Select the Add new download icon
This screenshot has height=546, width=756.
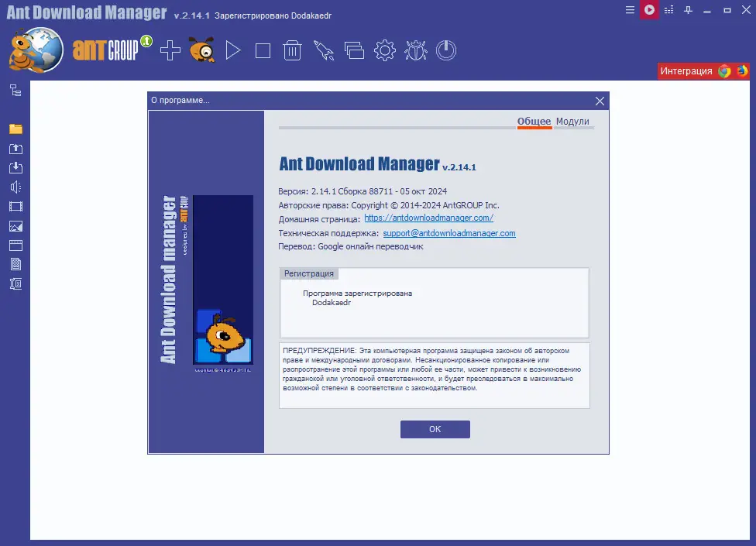(x=171, y=50)
